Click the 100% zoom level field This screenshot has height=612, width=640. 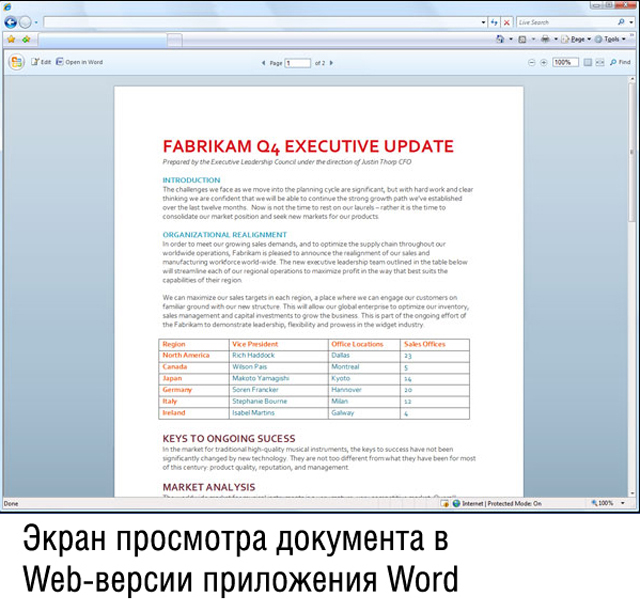coord(565,62)
